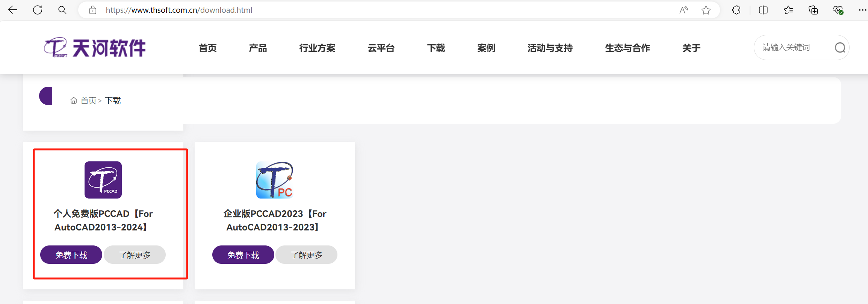This screenshot has height=304, width=868.
Task: Open Browser essentials heart icon
Action: coord(838,10)
